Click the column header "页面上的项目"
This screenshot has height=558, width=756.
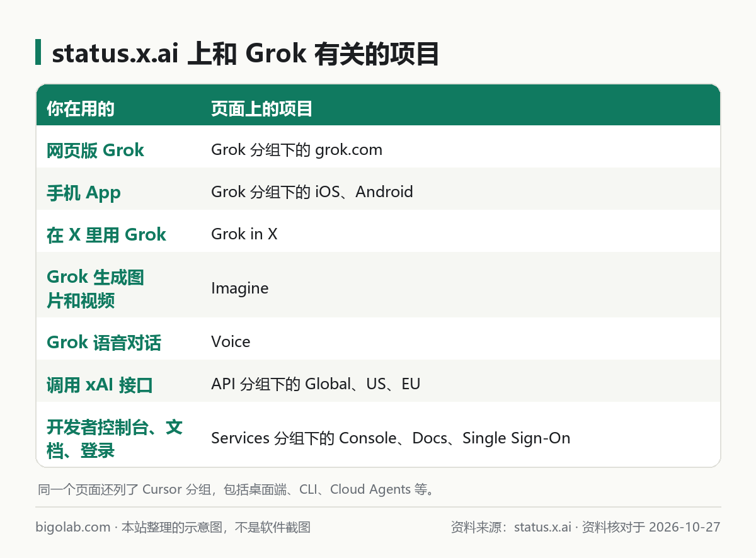pos(262,109)
